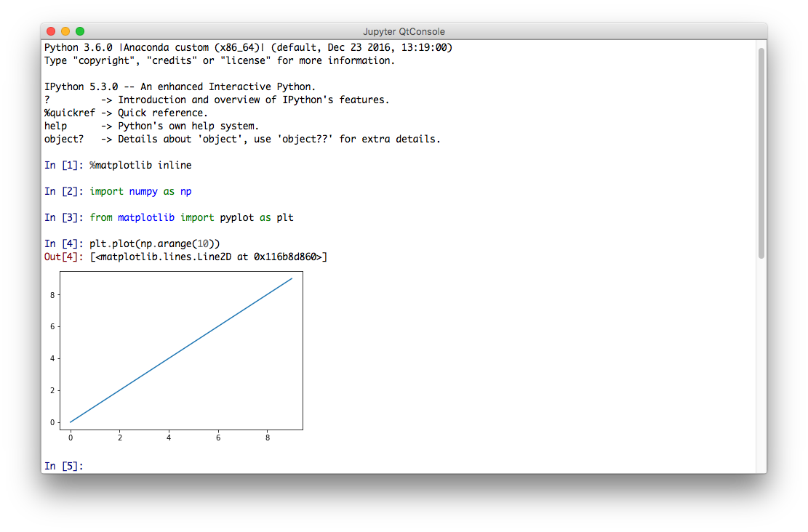Click the vertical scrollbar thumb
Image resolution: width=808 pixels, height=532 pixels.
pyautogui.click(x=761, y=153)
